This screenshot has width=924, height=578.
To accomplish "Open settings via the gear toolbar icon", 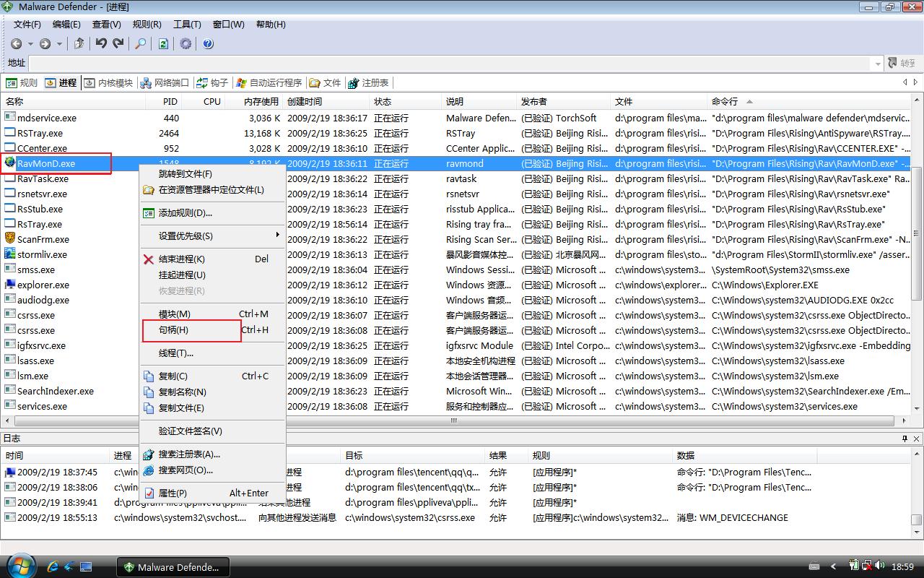I will point(186,44).
